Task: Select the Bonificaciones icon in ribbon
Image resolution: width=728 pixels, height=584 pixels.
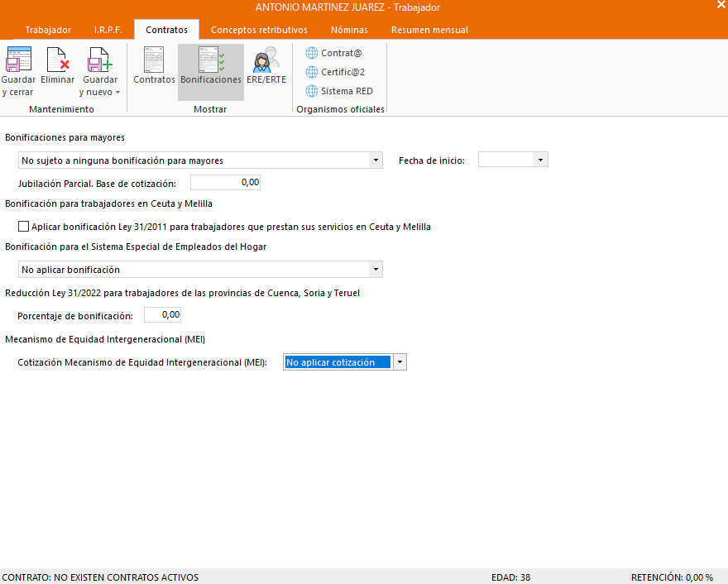Action: (211, 61)
